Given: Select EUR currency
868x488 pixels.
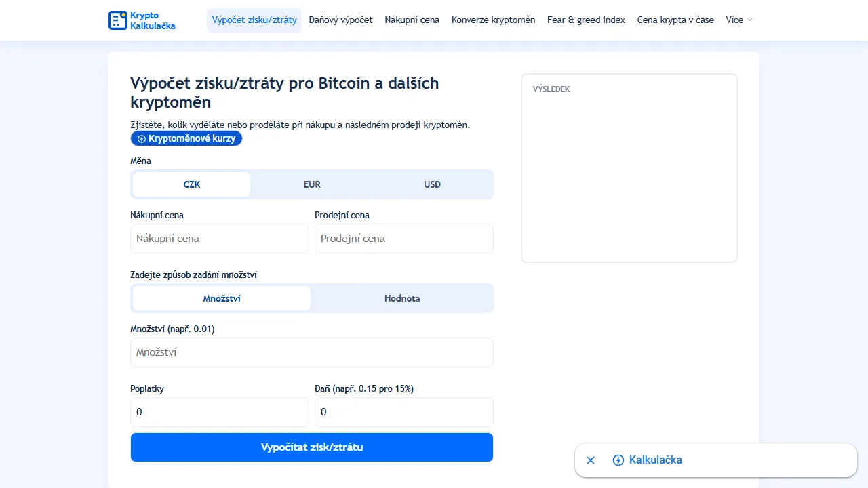Looking at the screenshot, I should coord(312,184).
